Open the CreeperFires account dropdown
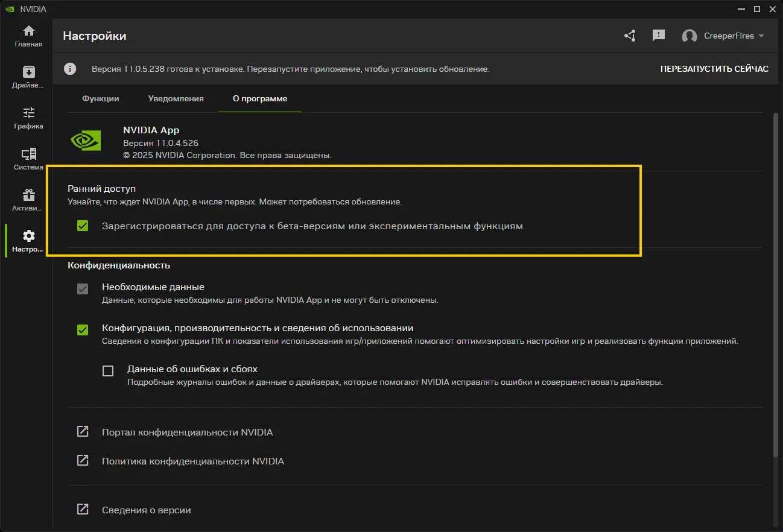783x532 pixels. click(x=723, y=36)
